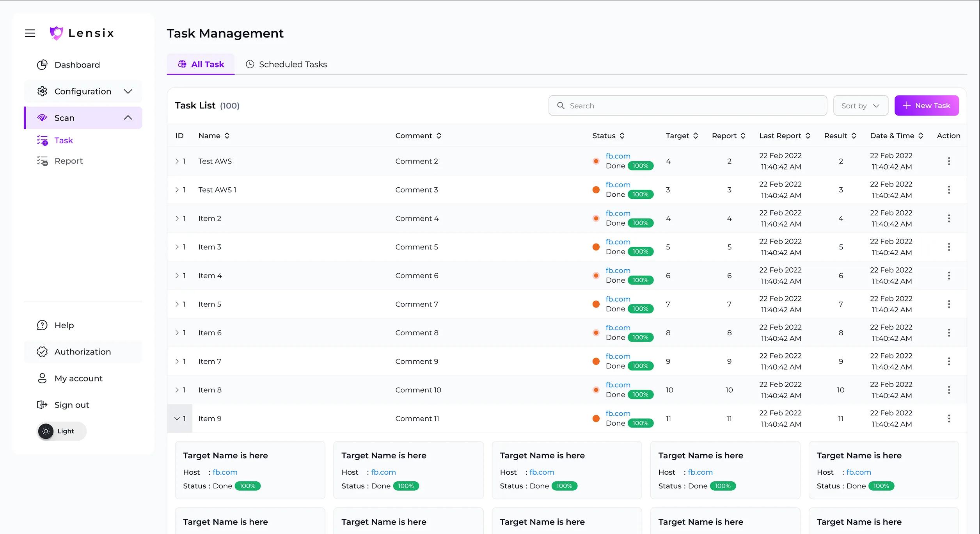
Task: Click 100% badge in Test AWS 1 row
Action: (x=641, y=194)
